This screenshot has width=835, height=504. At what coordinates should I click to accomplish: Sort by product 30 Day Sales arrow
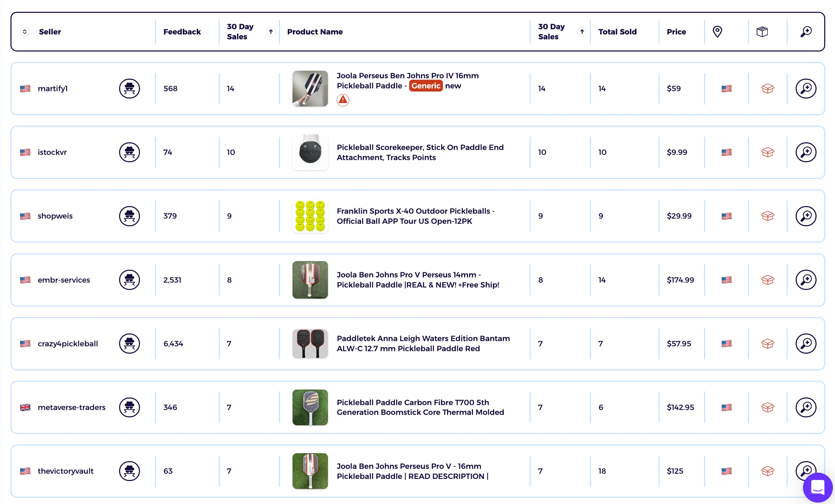click(x=582, y=32)
